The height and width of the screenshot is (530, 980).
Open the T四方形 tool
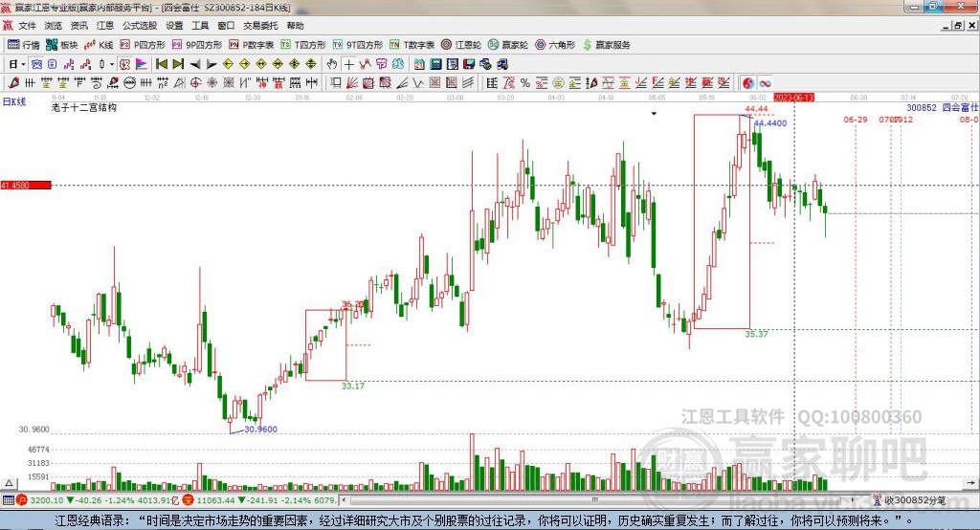point(303,45)
